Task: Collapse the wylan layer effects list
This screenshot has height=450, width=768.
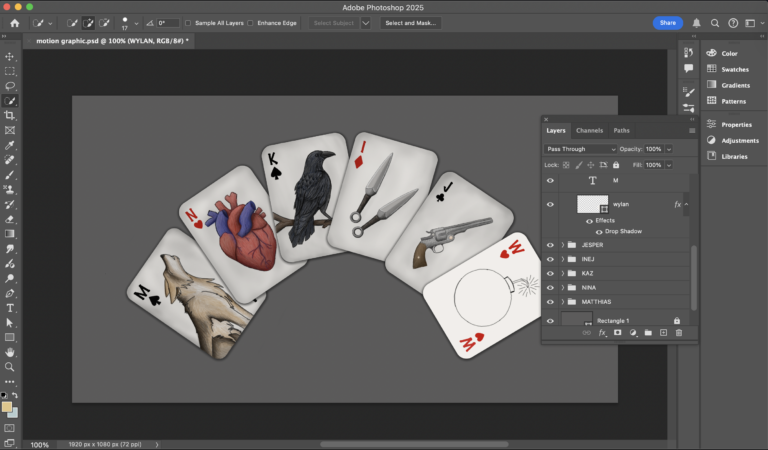Action: tap(686, 204)
